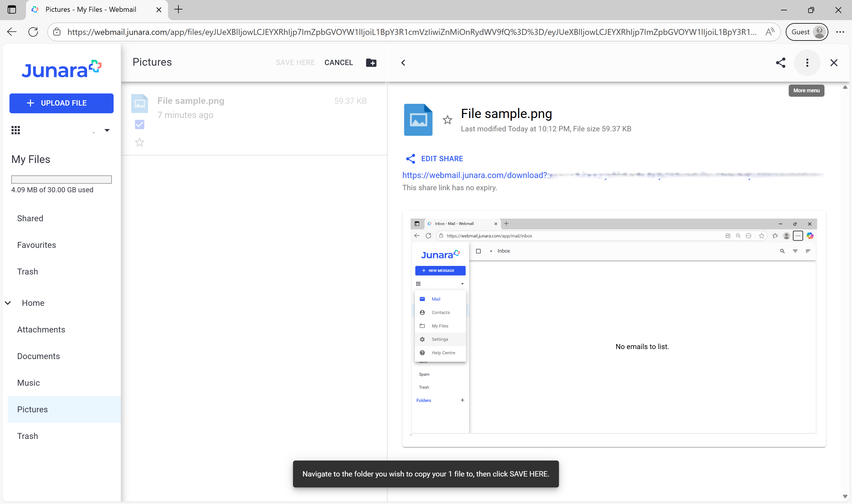Click the File sample.png name in list
The image size is (852, 504).
191,101
